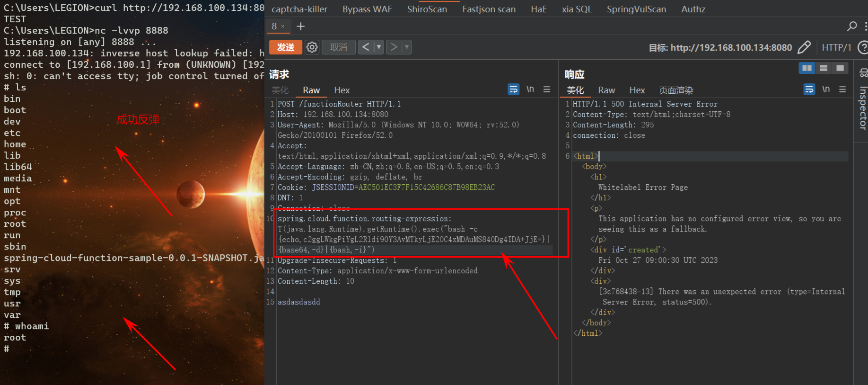This screenshot has height=385, width=868.
Task: Select top-bottom split layout view
Action: 824,68
